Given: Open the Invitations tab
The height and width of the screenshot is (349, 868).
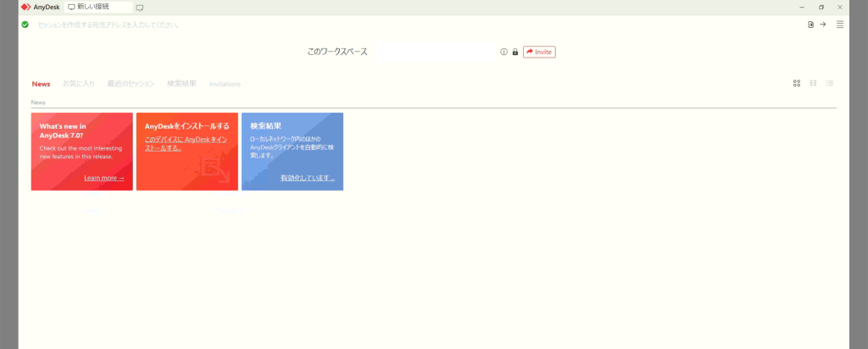Looking at the screenshot, I should pos(225,84).
